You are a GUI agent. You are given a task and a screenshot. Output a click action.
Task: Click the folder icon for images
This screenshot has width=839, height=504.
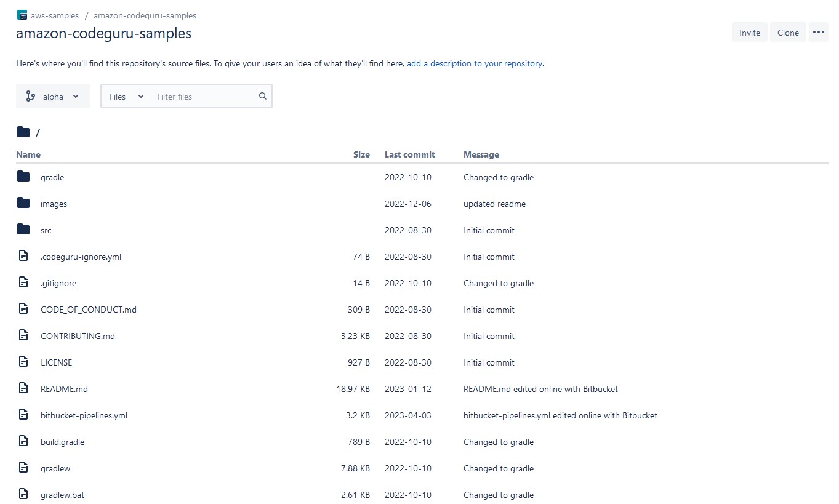(x=23, y=203)
